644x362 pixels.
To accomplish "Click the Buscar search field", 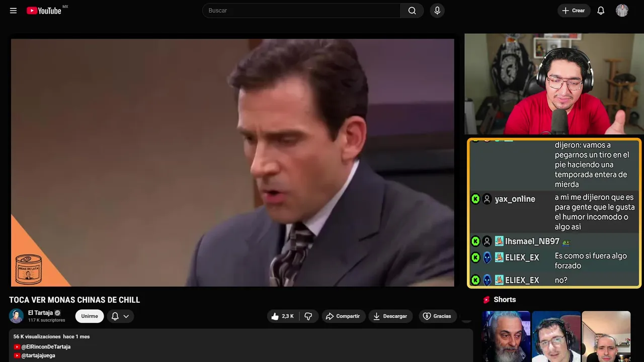I will tap(301, 11).
